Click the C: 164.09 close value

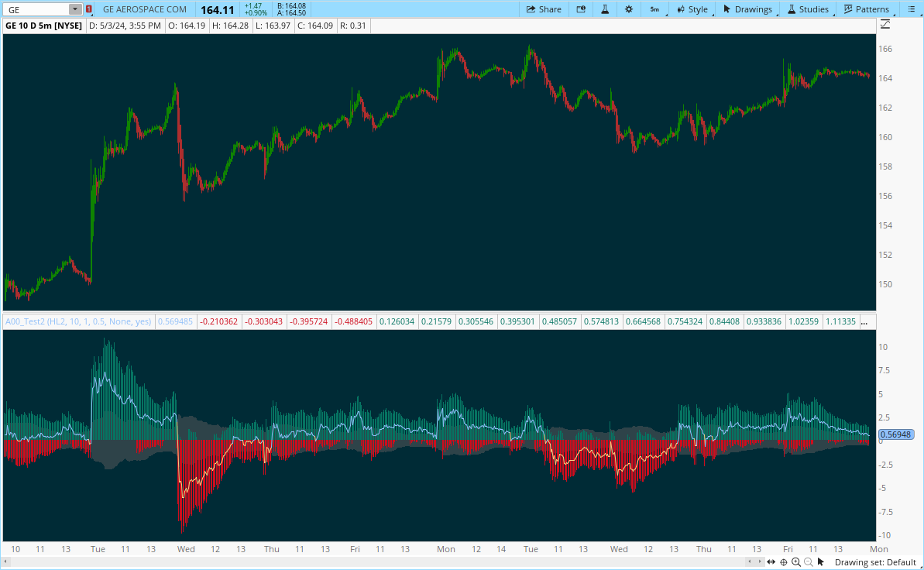click(314, 26)
